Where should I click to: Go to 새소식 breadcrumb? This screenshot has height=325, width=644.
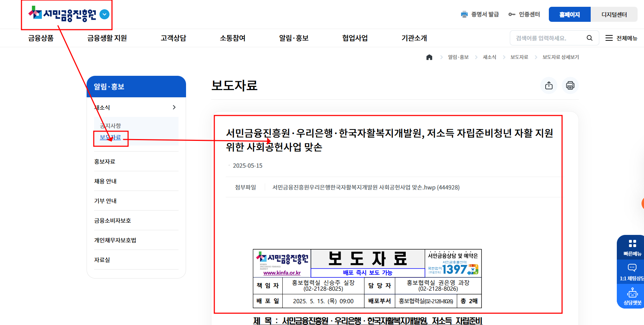click(x=489, y=57)
